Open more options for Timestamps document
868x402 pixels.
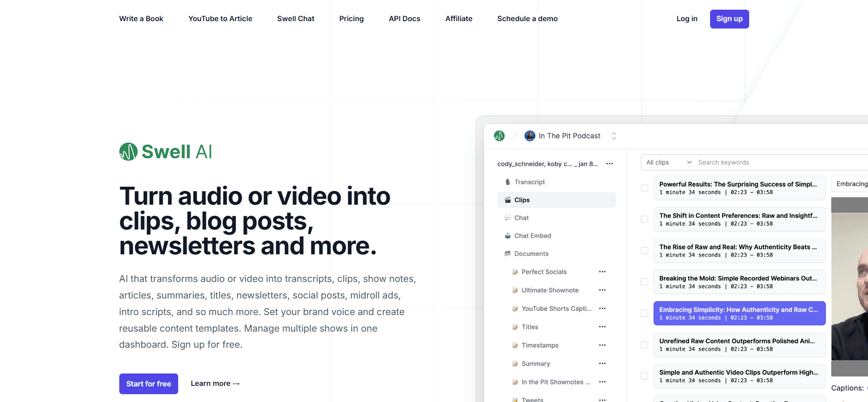click(602, 345)
